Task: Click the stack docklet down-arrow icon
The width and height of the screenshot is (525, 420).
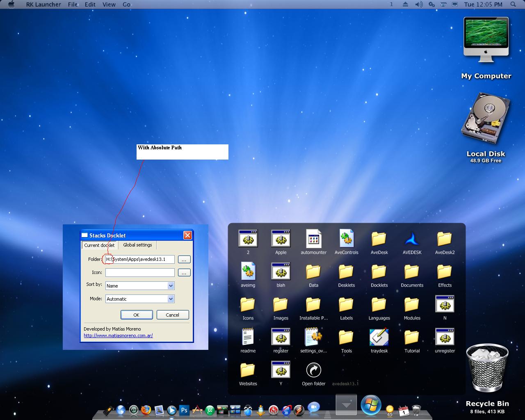Action: click(x=346, y=405)
